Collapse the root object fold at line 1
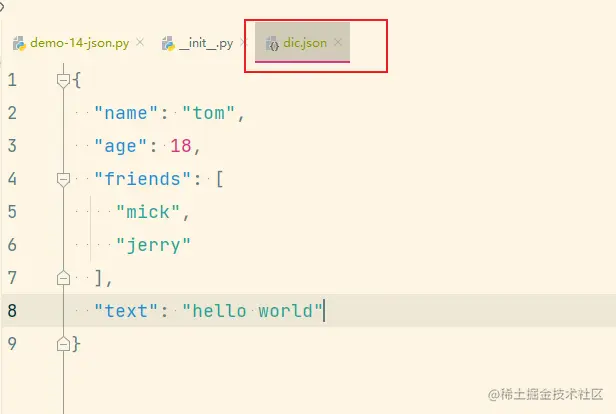 point(63,81)
